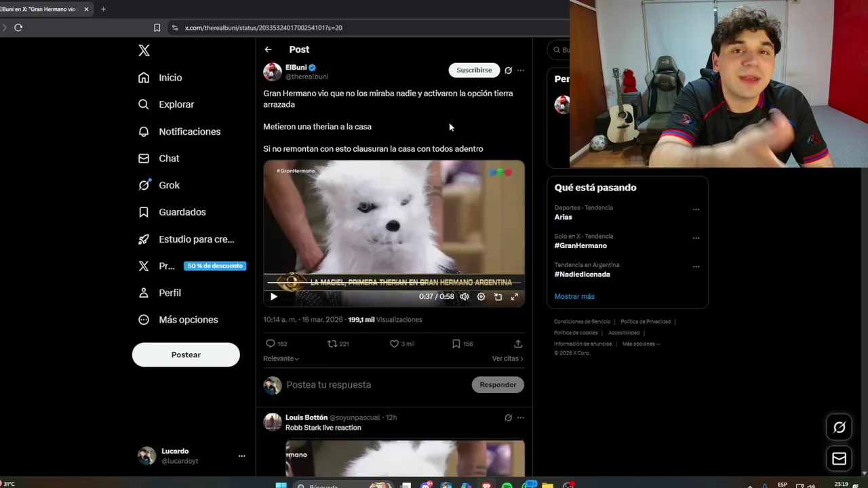This screenshot has width=868, height=488.
Task: Go back with the Post arrow
Action: pos(268,49)
